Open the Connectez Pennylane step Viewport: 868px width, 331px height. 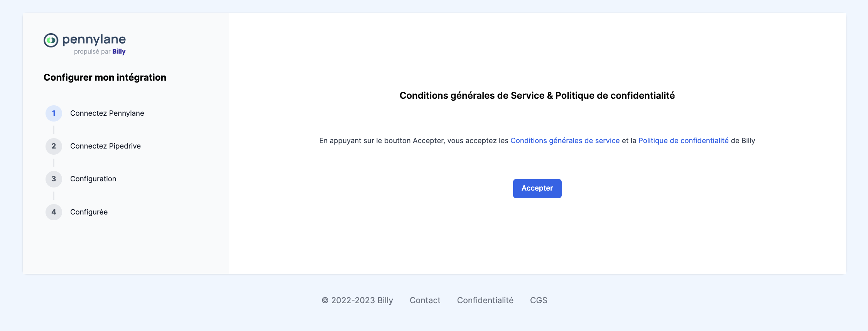click(107, 113)
